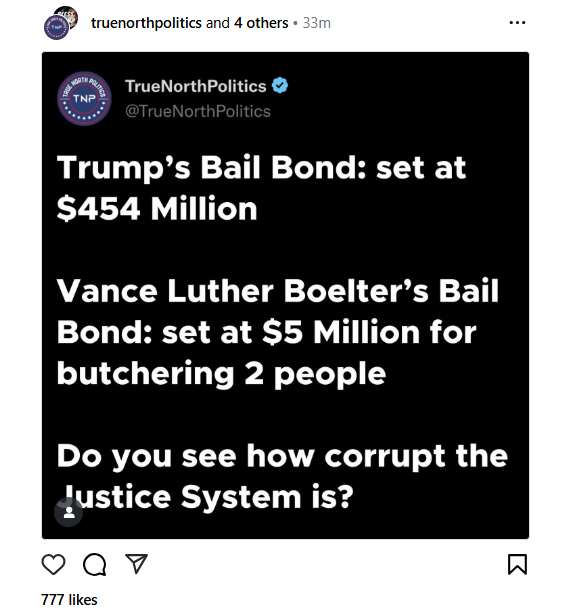Open the front TNP avatar in the header
The width and height of the screenshot is (570, 613).
(x=57, y=28)
